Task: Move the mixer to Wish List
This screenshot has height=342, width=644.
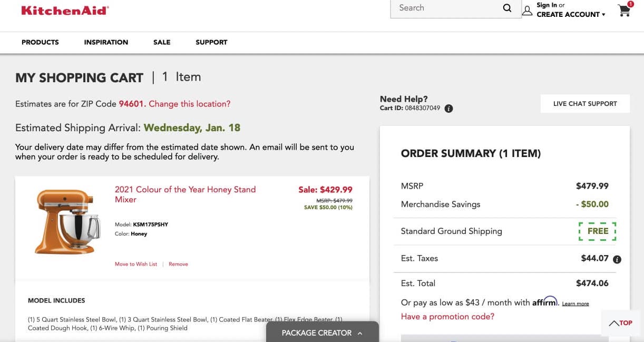Action: [136, 264]
